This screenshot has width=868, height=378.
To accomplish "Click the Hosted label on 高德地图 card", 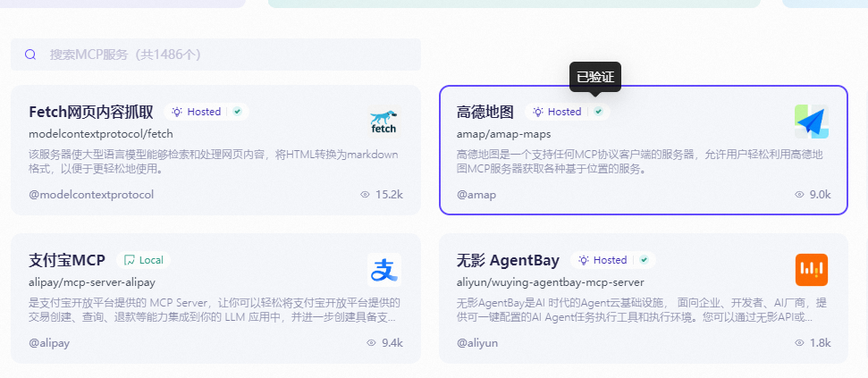I will [565, 112].
